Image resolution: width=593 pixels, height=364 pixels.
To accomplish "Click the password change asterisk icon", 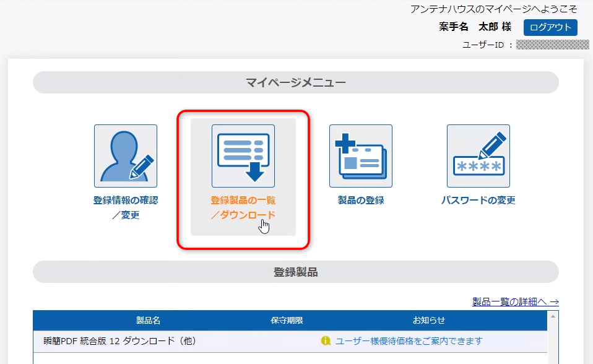I will point(478,156).
